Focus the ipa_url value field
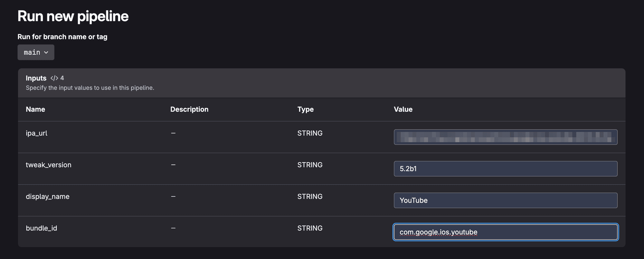 coord(506,137)
